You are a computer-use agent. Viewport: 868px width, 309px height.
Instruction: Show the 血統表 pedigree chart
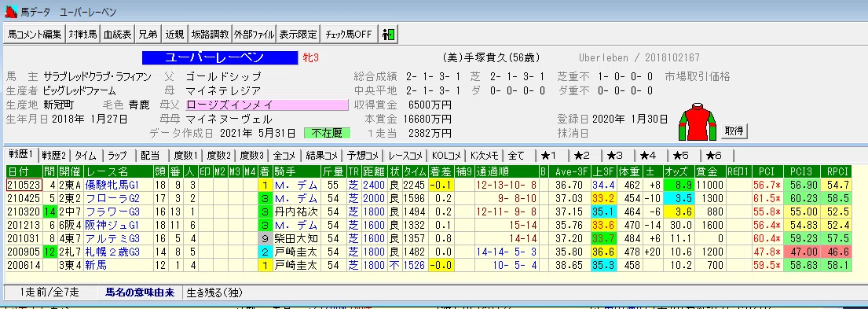pos(117,35)
